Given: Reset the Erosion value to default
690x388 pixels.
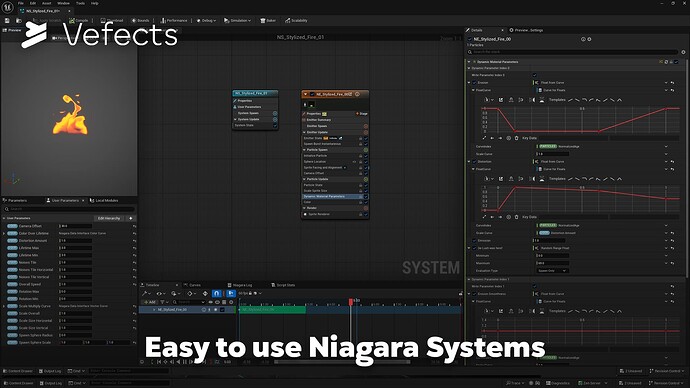Looking at the screenshot, I should [672, 83].
